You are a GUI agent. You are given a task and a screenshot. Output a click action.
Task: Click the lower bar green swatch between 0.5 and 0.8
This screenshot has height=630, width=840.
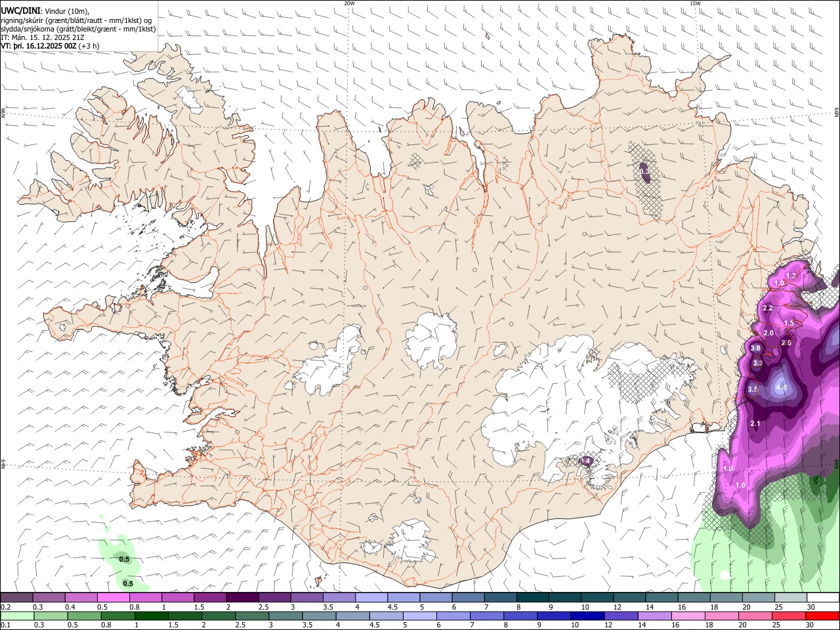click(84, 616)
